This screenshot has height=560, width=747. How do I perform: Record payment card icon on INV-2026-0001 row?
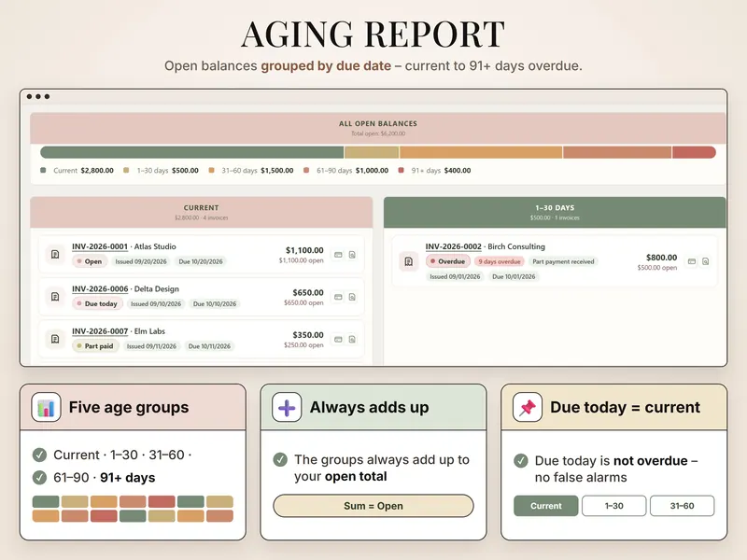[338, 255]
